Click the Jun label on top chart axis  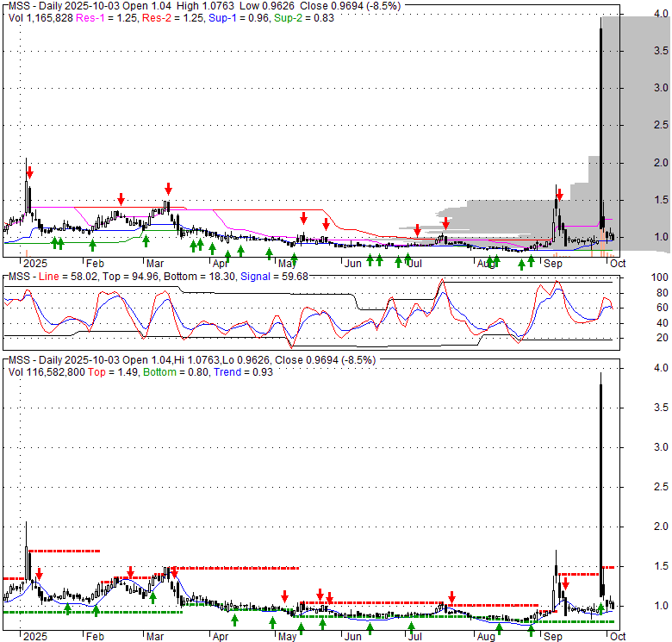coord(352,264)
